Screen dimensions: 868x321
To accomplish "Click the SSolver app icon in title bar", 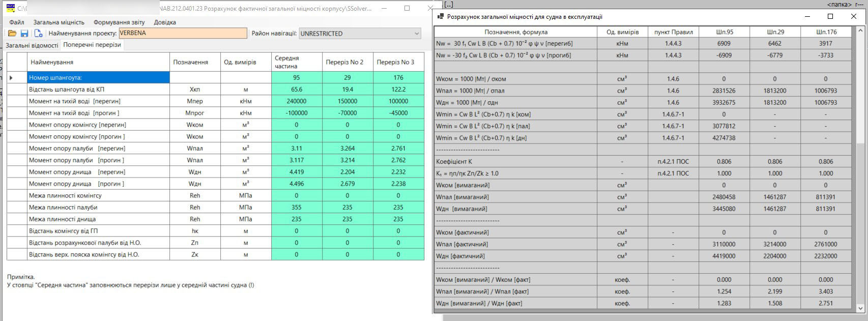I will 10,8.
